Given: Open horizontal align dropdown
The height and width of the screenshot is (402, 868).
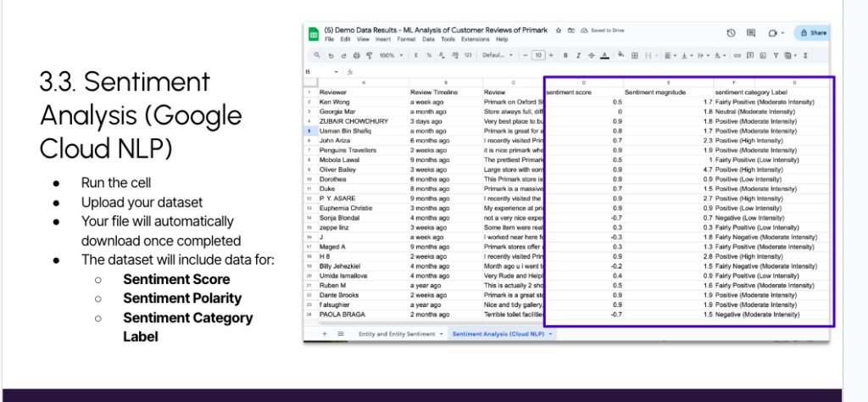Looking at the screenshot, I should (x=670, y=55).
